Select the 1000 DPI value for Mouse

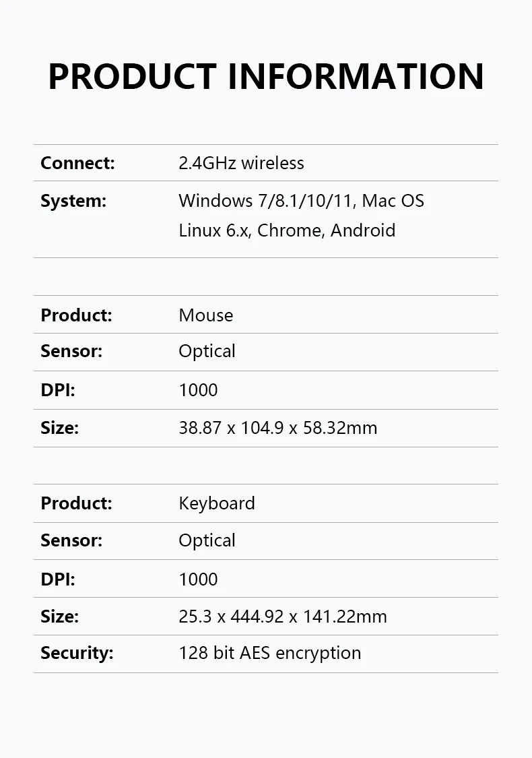pyautogui.click(x=198, y=390)
